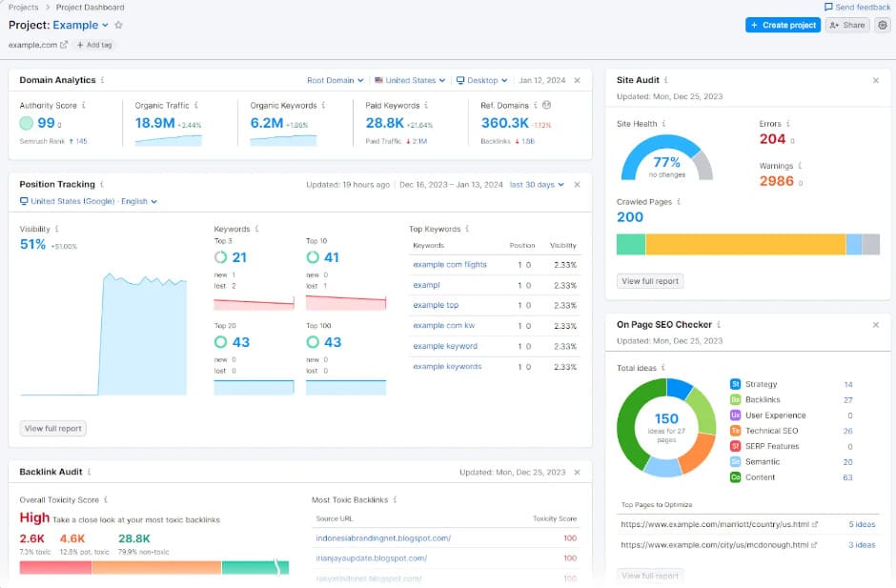The height and width of the screenshot is (588, 896).
Task: Click the green segment of Crawled Pages bar
Action: pyautogui.click(x=631, y=244)
